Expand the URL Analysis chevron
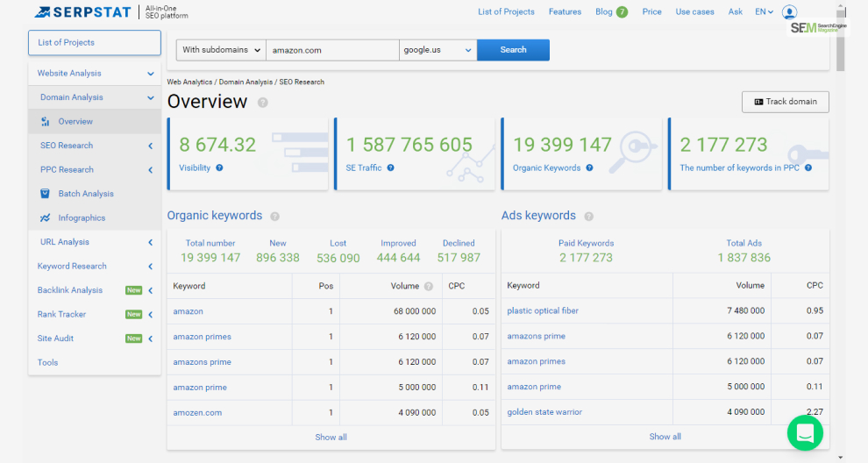 [x=151, y=242]
